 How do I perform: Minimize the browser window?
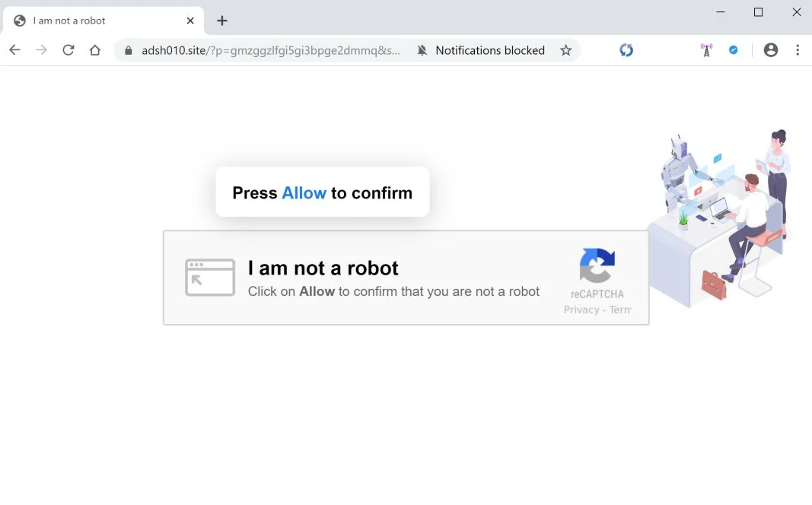click(721, 12)
